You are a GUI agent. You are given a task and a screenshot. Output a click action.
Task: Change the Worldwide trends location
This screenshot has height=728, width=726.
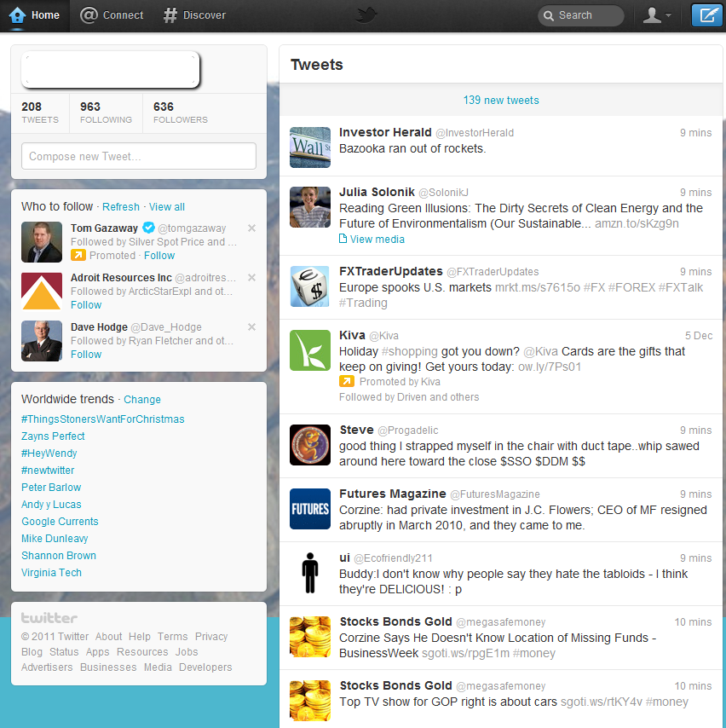pyautogui.click(x=142, y=399)
